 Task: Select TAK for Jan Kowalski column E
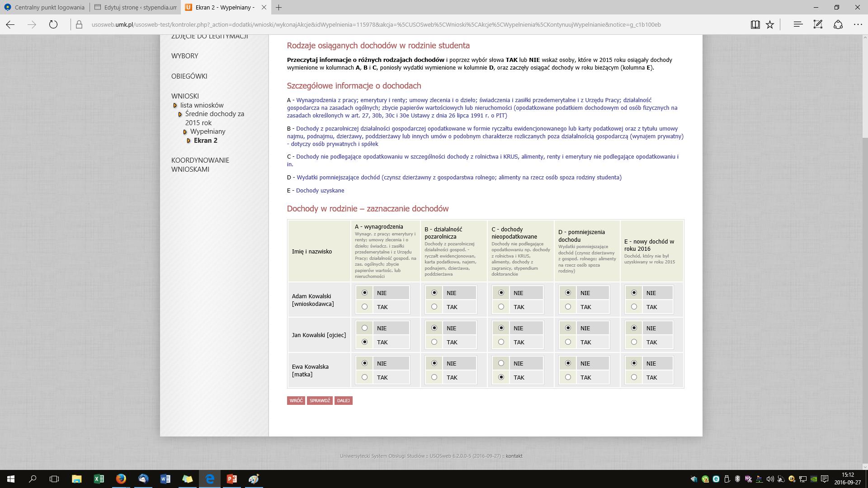(634, 342)
